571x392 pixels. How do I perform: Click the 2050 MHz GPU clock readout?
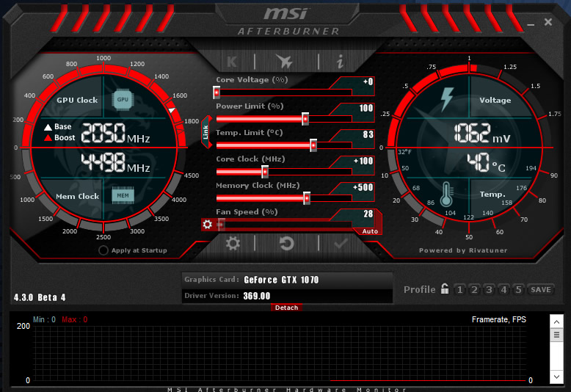coord(115,133)
